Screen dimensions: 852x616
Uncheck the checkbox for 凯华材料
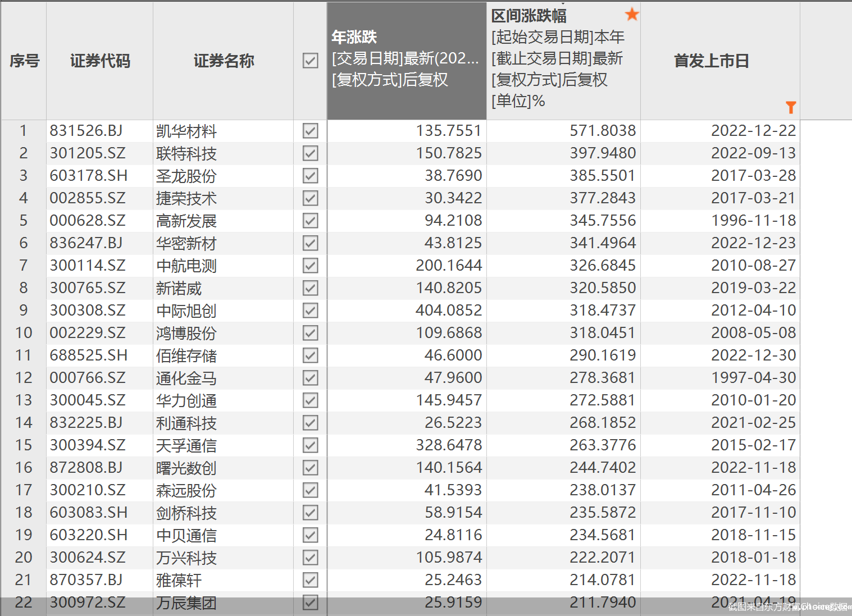(309, 130)
